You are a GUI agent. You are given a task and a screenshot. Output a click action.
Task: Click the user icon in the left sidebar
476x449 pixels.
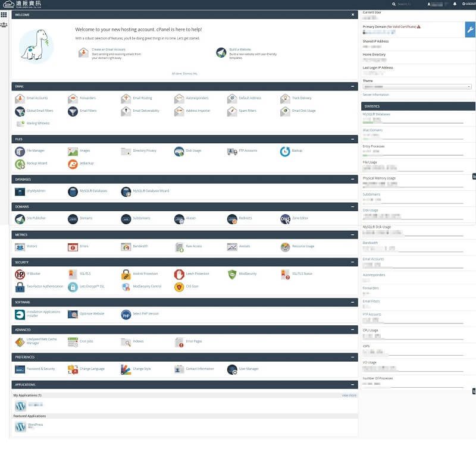coord(5,24)
